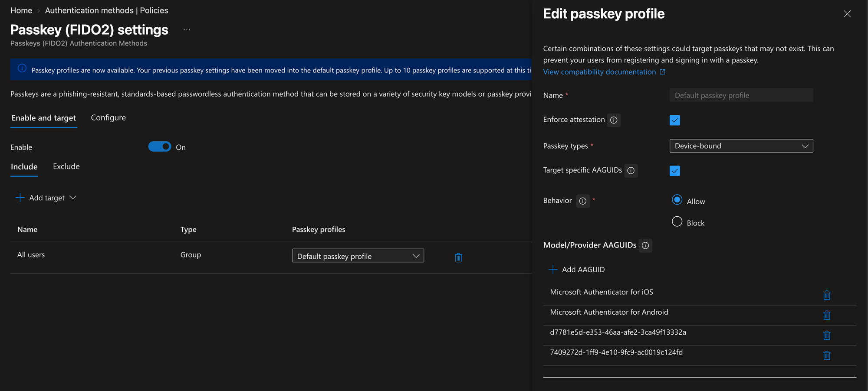Screen dimensions: 868x391
Task: Click Microsoft Authenticator for Android entry text
Action: (609, 312)
